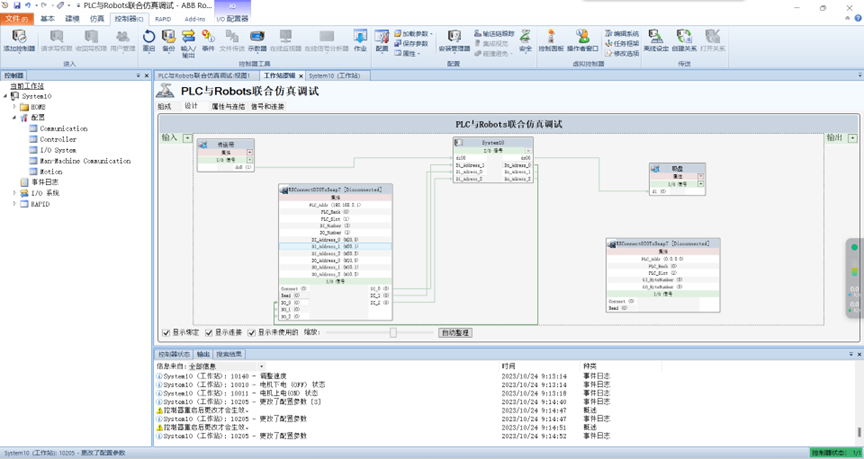Select the Motion tree item

click(51, 172)
